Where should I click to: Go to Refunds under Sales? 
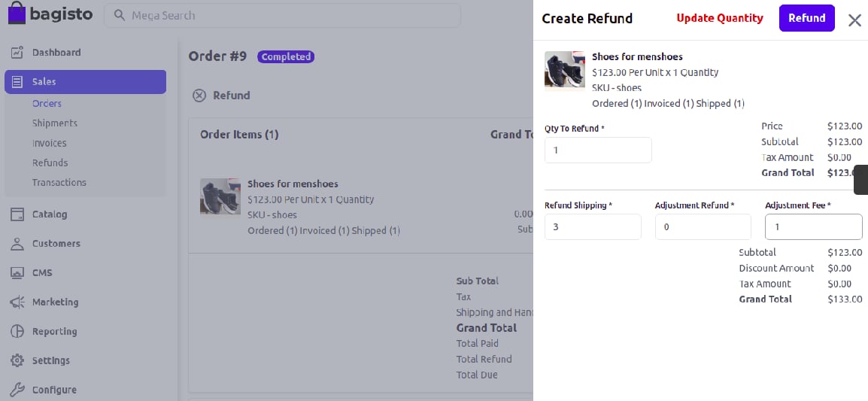coord(50,163)
